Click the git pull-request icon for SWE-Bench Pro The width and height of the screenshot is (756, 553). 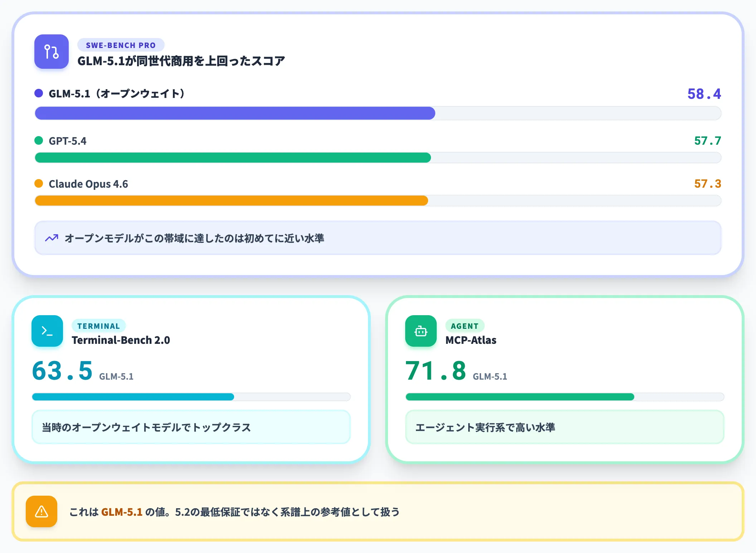tap(51, 52)
